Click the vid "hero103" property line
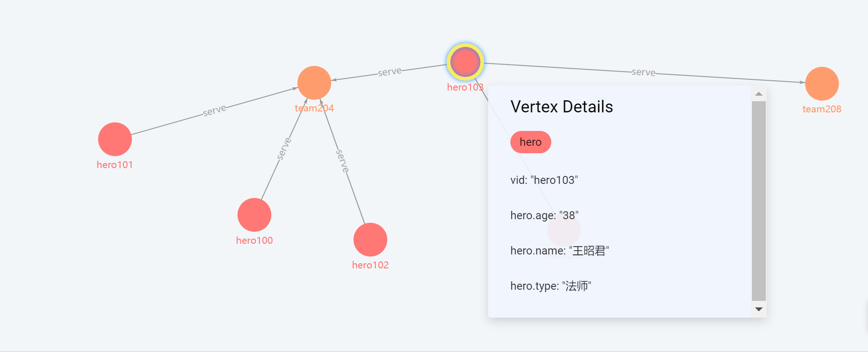The height and width of the screenshot is (358, 868). pyautogui.click(x=544, y=180)
